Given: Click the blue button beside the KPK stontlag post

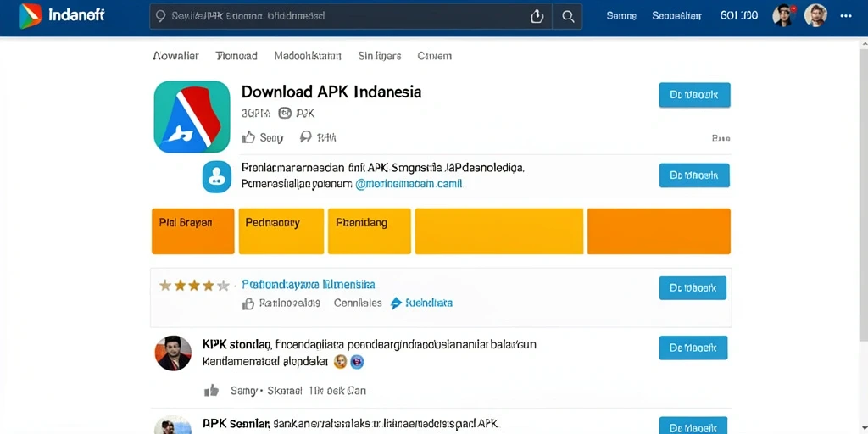Looking at the screenshot, I should click(x=693, y=348).
